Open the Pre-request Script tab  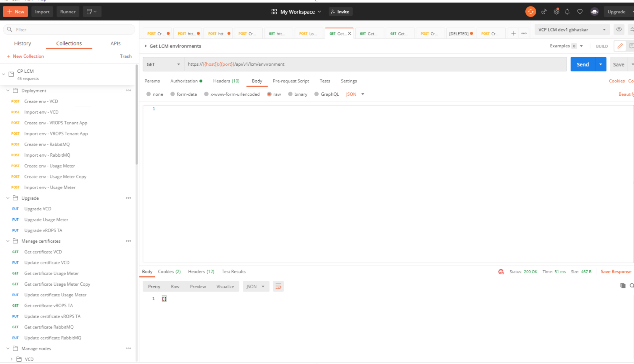[291, 81]
